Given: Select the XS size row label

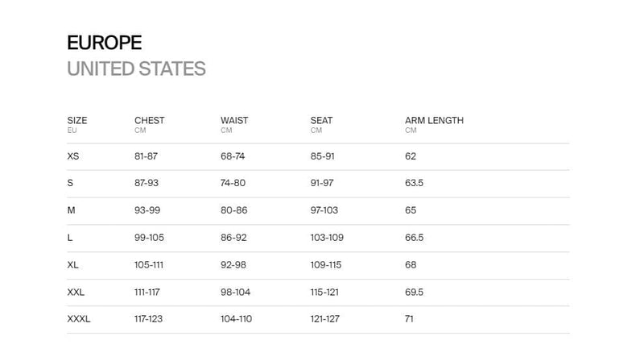Looking at the screenshot, I should [x=73, y=156].
